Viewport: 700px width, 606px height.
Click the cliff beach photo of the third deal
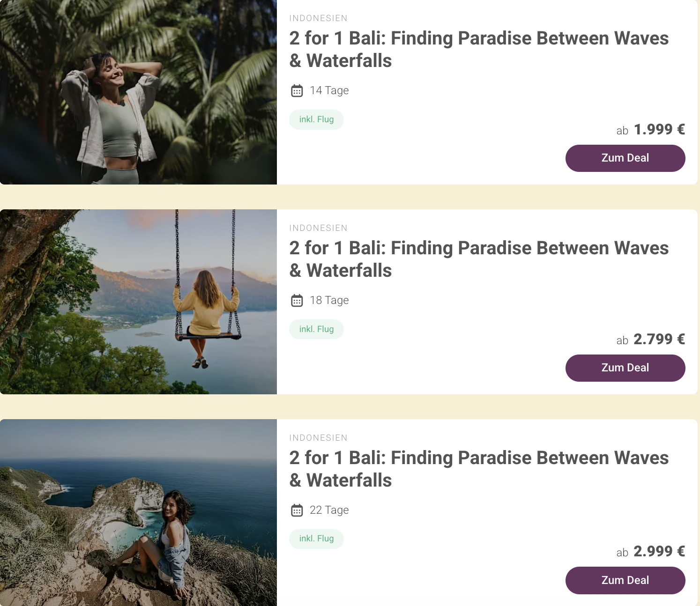(139, 512)
